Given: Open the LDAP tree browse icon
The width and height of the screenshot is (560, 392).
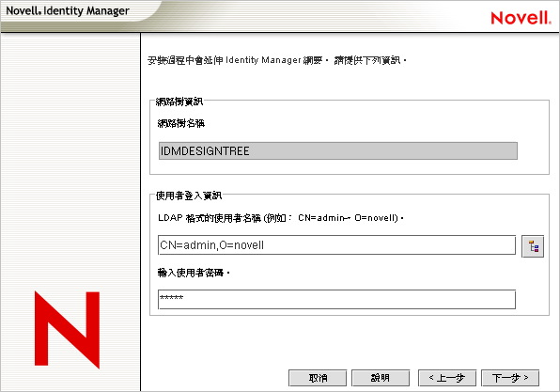Looking at the screenshot, I should [x=533, y=246].
